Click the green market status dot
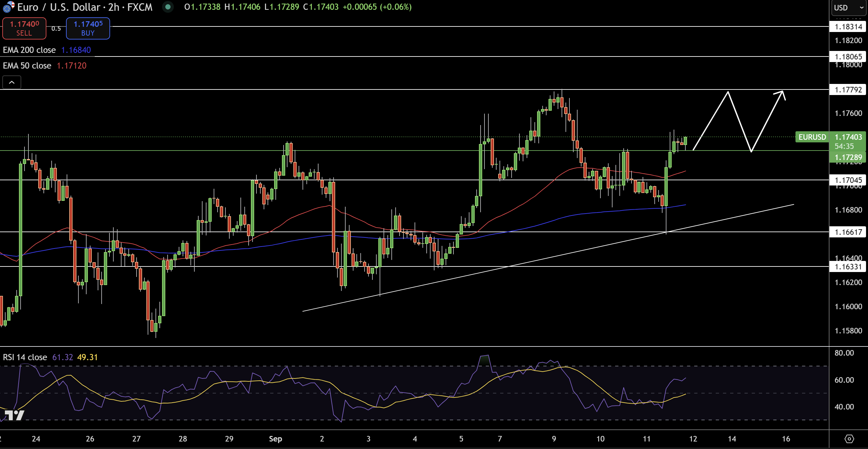 pos(168,7)
